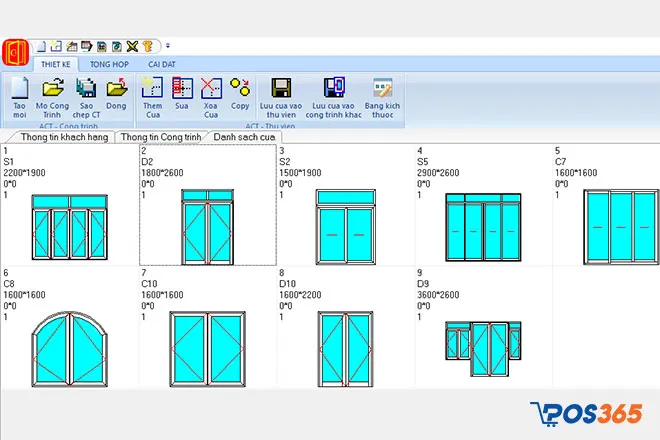The height and width of the screenshot is (440, 660).
Task: Click the red door application menu button
Action: (15, 50)
